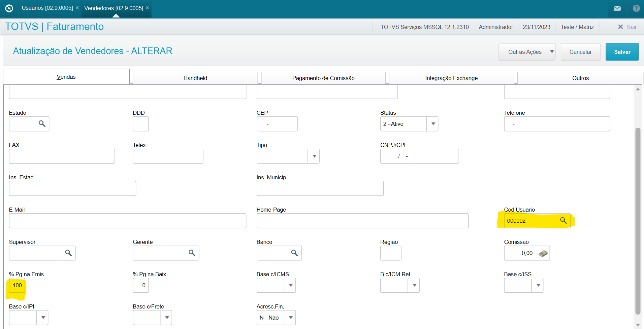Click the Cancelar button
The height and width of the screenshot is (329, 644).
tap(580, 52)
